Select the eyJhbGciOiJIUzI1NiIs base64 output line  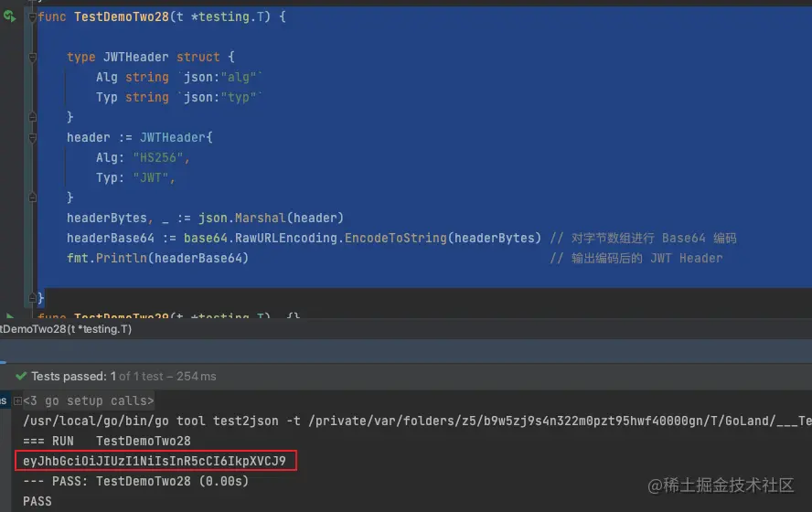(x=155, y=461)
